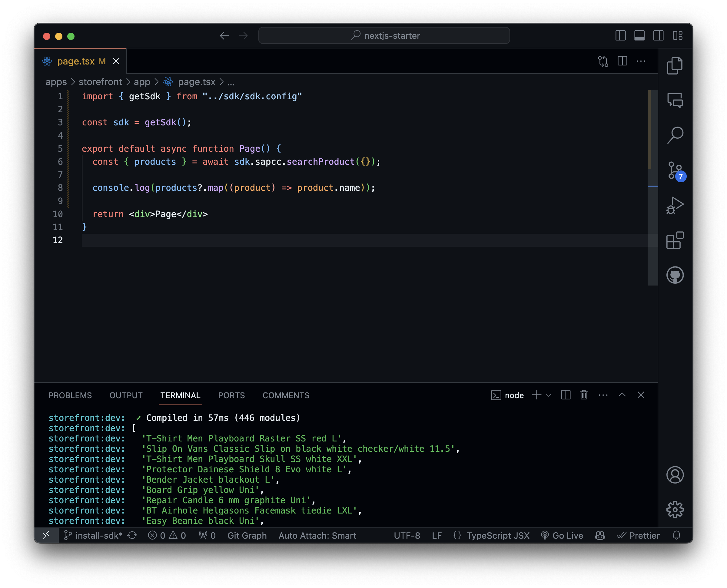
Task: Click the open changes compare icon
Action: pyautogui.click(x=603, y=61)
